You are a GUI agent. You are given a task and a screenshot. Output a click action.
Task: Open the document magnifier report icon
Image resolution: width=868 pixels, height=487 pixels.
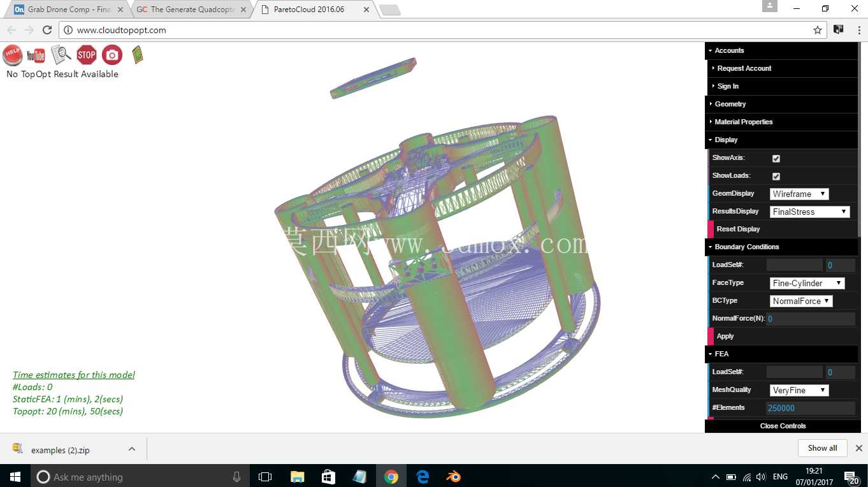click(x=61, y=55)
